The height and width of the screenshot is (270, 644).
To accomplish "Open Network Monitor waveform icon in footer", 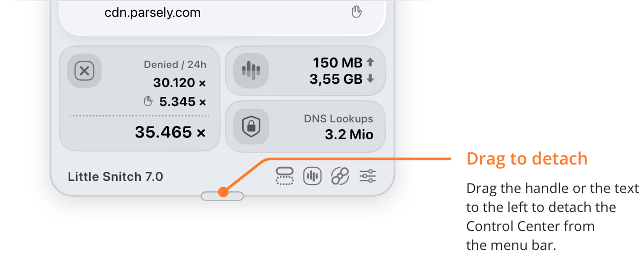I will pos(312,176).
